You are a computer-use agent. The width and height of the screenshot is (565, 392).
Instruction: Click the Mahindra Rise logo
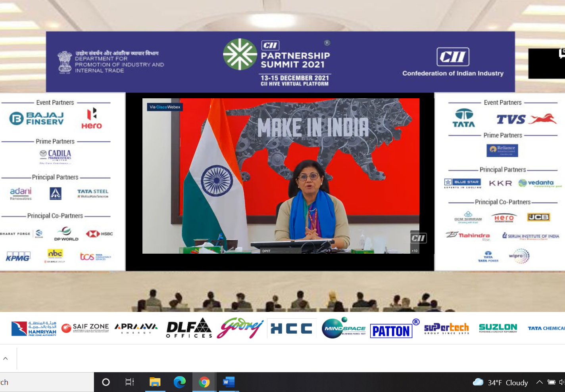(468, 236)
